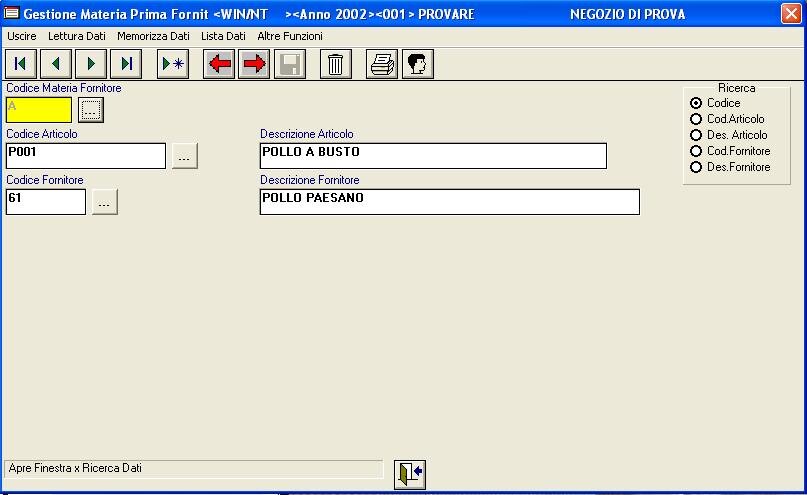The image size is (807, 495).
Task: Select the Codice search radio button
Action: pos(696,103)
